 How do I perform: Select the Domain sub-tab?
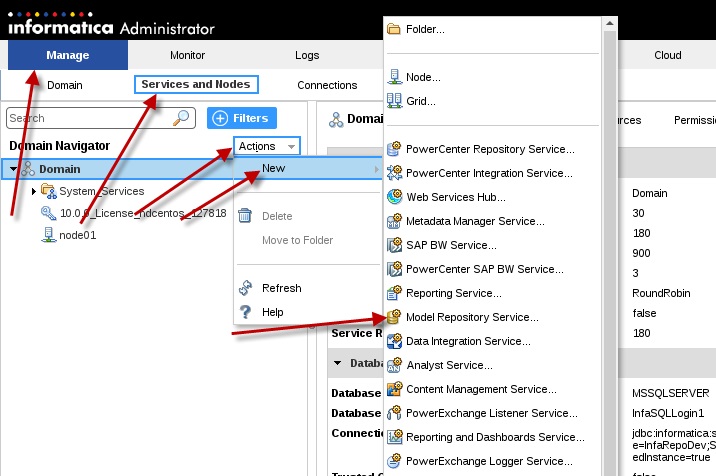point(65,85)
